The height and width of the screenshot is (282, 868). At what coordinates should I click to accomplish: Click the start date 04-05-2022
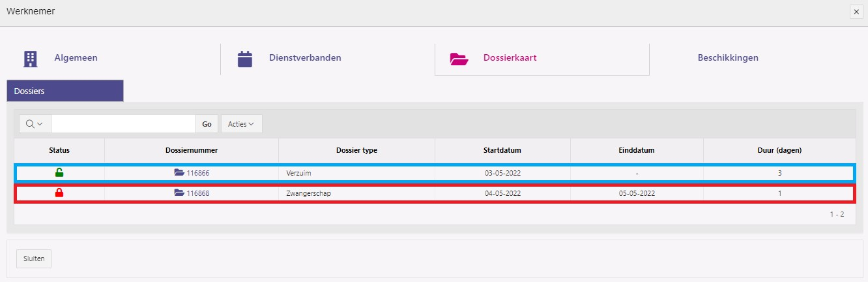pos(502,193)
